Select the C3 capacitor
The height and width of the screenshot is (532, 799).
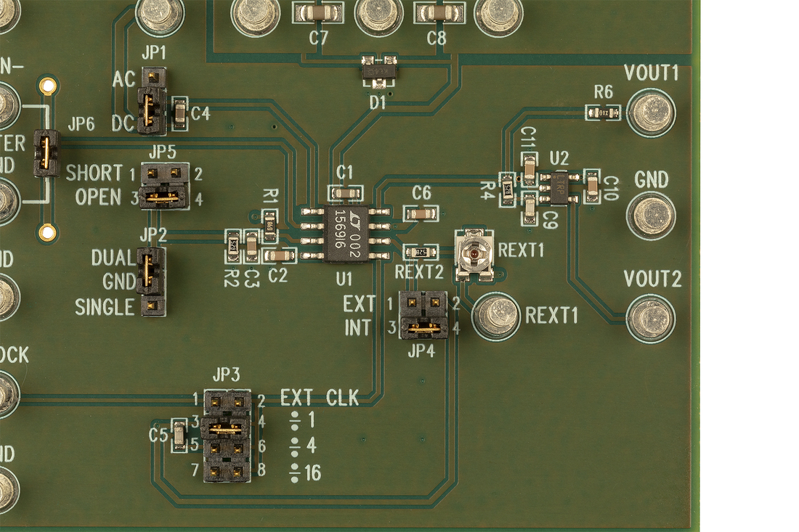point(251,246)
